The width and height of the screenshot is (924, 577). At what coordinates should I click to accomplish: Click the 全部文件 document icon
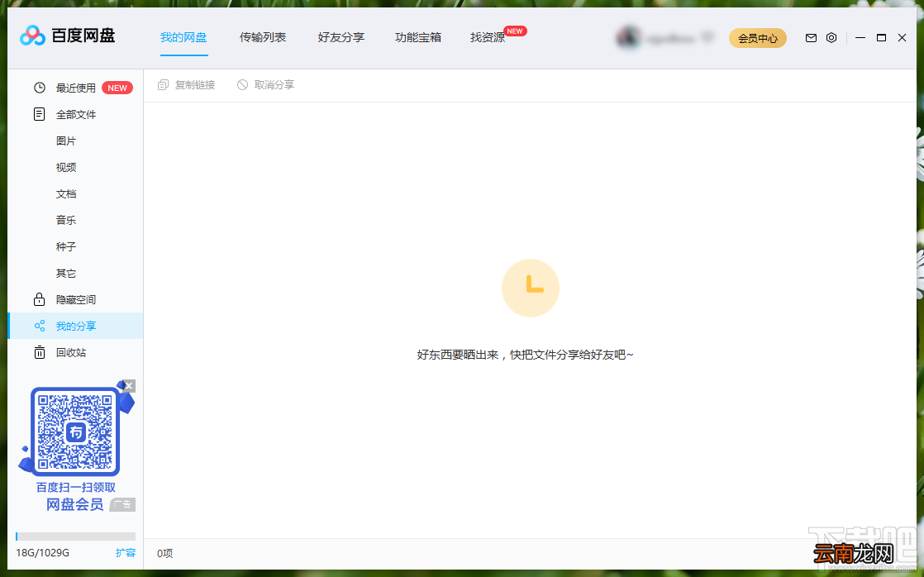pos(40,114)
